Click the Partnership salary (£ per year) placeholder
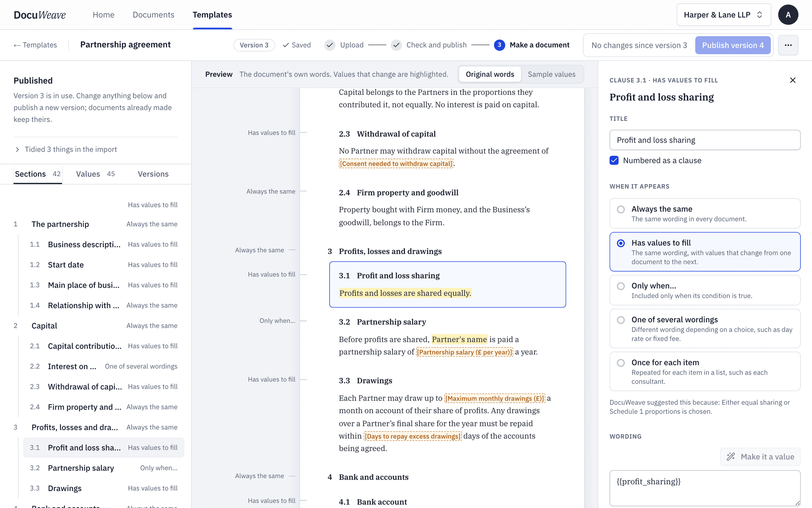812x508 pixels. (x=464, y=352)
